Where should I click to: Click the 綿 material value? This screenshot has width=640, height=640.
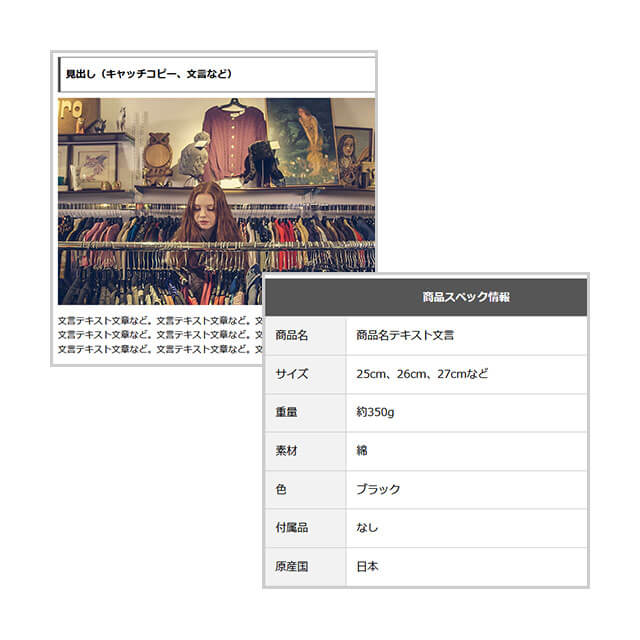(x=362, y=451)
